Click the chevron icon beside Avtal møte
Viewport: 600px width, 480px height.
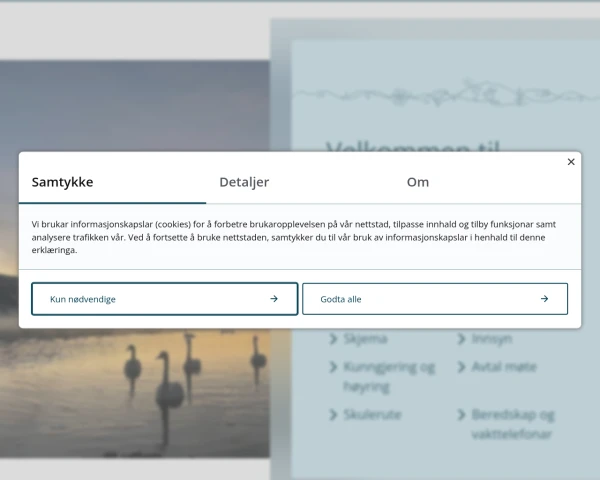point(461,367)
